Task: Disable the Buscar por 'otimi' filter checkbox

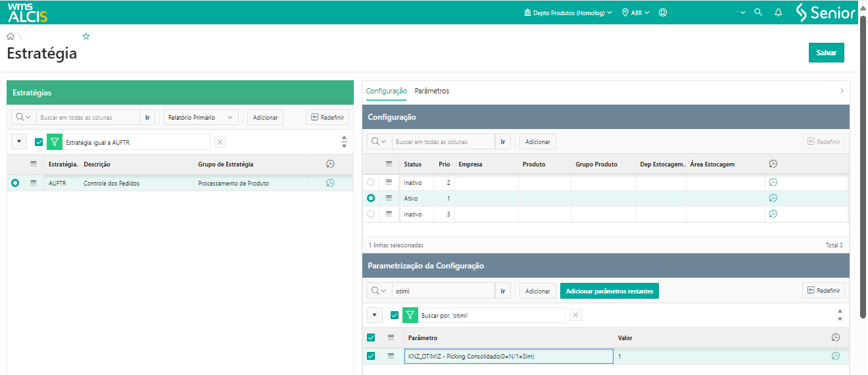Action: [395, 315]
